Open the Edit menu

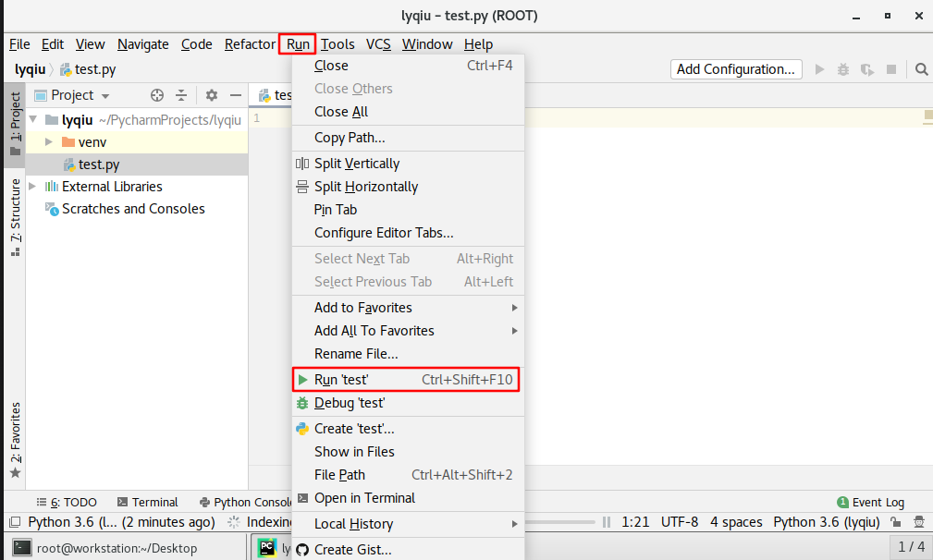point(53,44)
